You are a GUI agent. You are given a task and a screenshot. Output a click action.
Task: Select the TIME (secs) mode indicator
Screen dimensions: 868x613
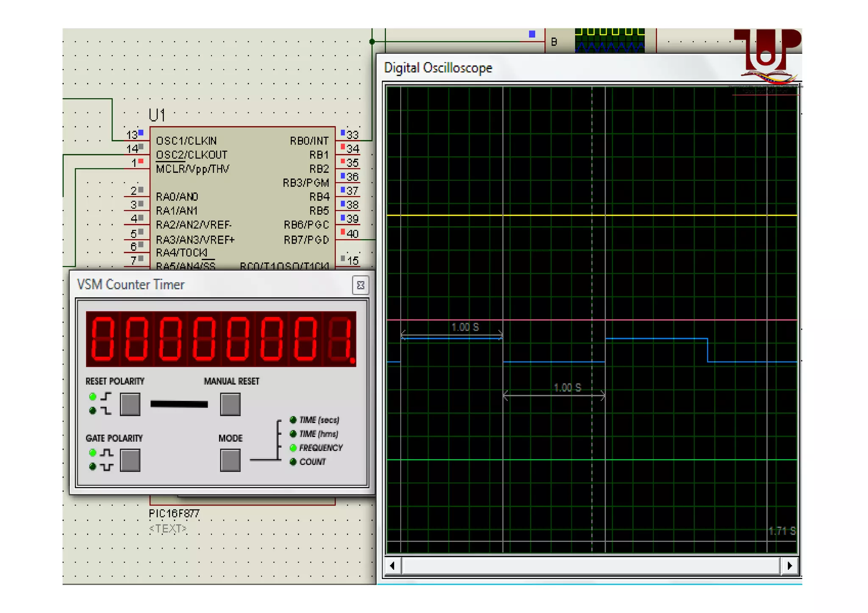pos(293,420)
